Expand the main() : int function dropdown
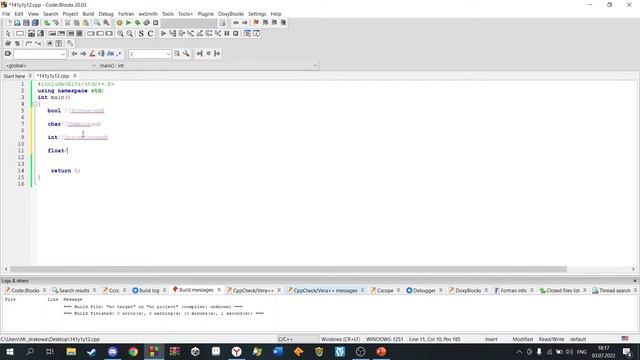 click(x=315, y=66)
